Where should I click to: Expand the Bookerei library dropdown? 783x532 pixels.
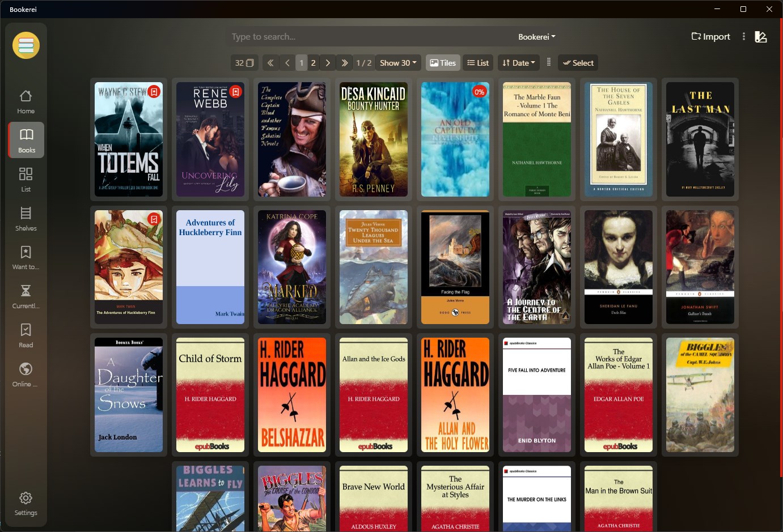pyautogui.click(x=537, y=37)
